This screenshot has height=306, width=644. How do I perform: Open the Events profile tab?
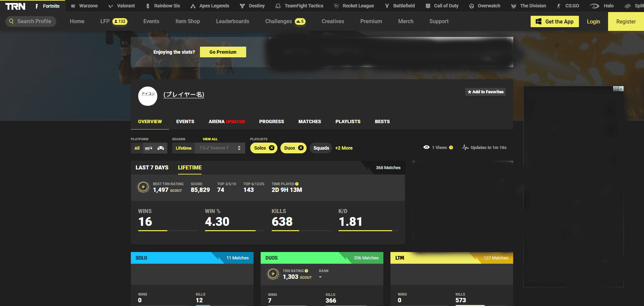[185, 121]
